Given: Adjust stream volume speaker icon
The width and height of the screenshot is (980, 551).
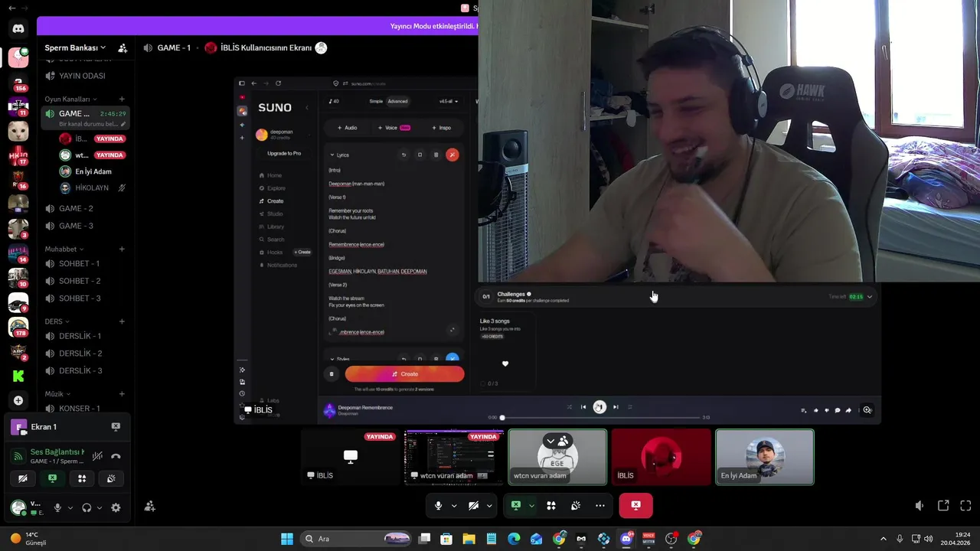Looking at the screenshot, I should 920,506.
